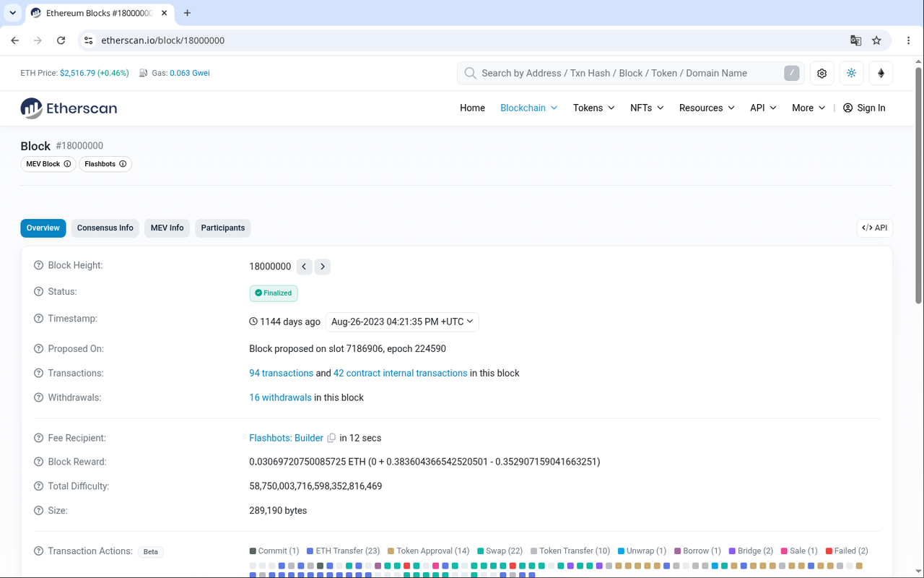Click the help icon beside Timestamp
The height and width of the screenshot is (578, 924).
[39, 319]
